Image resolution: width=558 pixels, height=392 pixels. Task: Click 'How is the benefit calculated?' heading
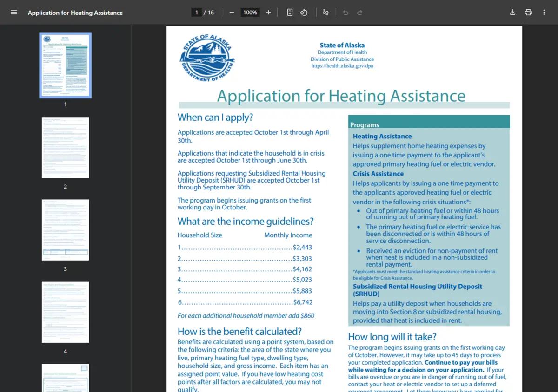pyautogui.click(x=239, y=332)
